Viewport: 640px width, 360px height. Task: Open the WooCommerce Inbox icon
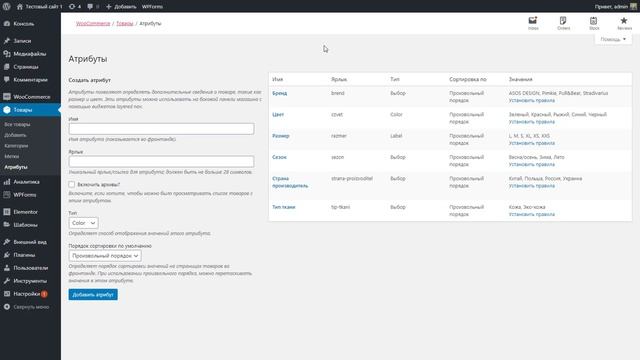coord(533,23)
